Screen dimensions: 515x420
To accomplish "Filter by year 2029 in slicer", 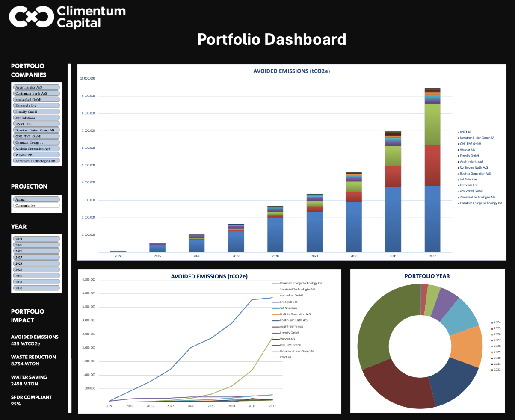I will (x=36, y=269).
